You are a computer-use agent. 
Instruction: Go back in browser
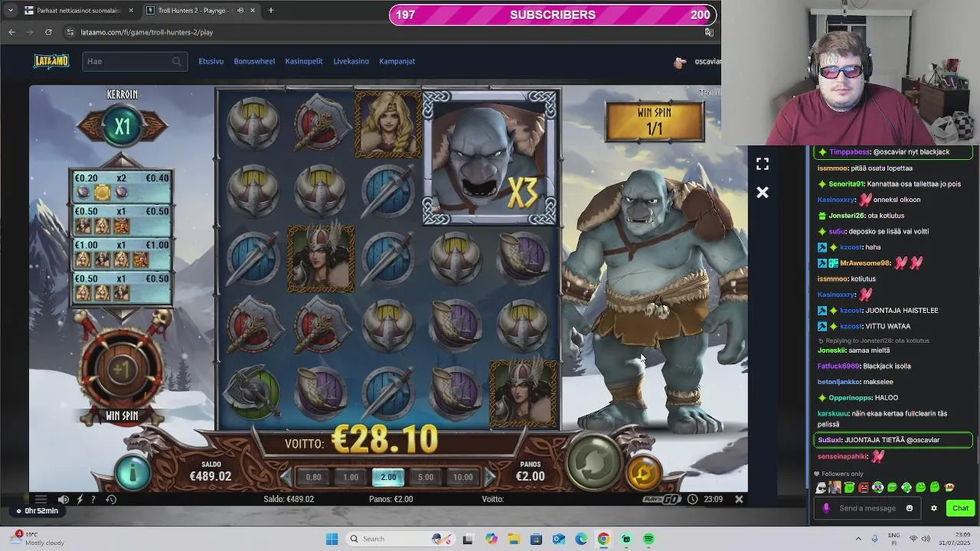click(x=11, y=32)
